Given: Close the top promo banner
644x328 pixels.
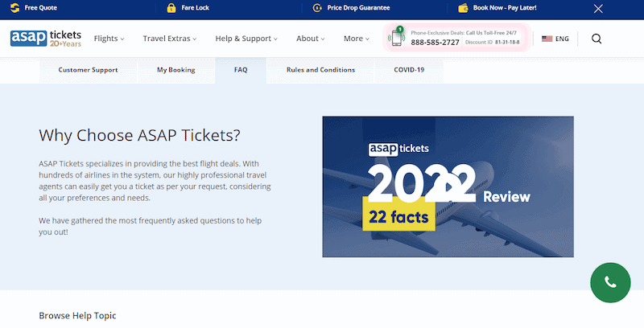Looking at the screenshot, I should click(x=598, y=9).
